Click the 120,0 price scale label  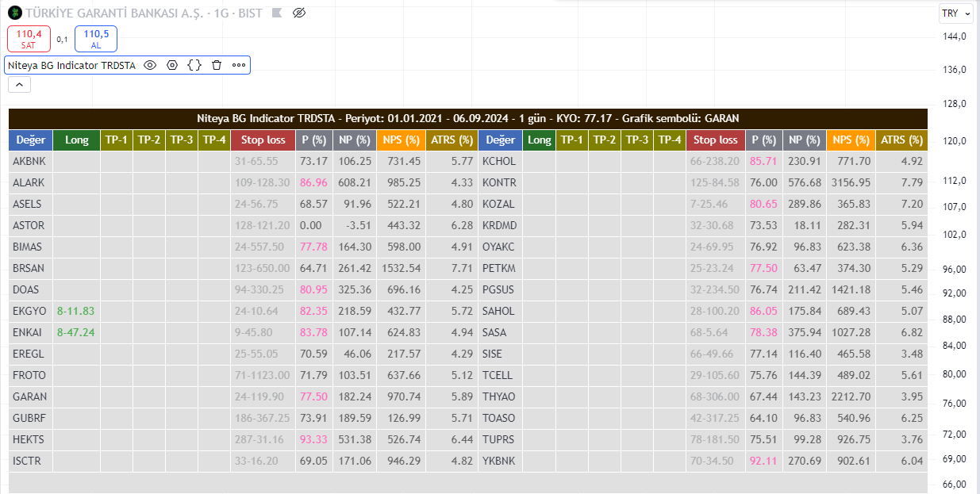pos(954,141)
